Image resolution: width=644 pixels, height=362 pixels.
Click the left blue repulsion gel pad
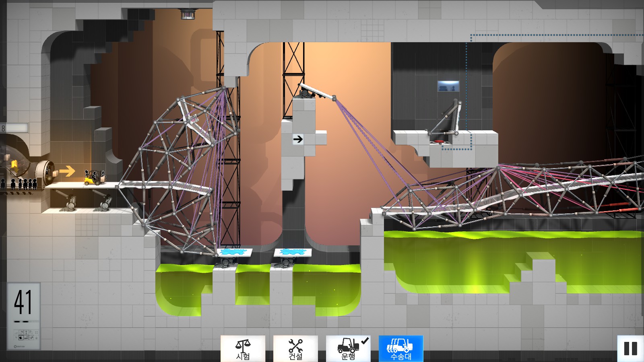tap(234, 252)
